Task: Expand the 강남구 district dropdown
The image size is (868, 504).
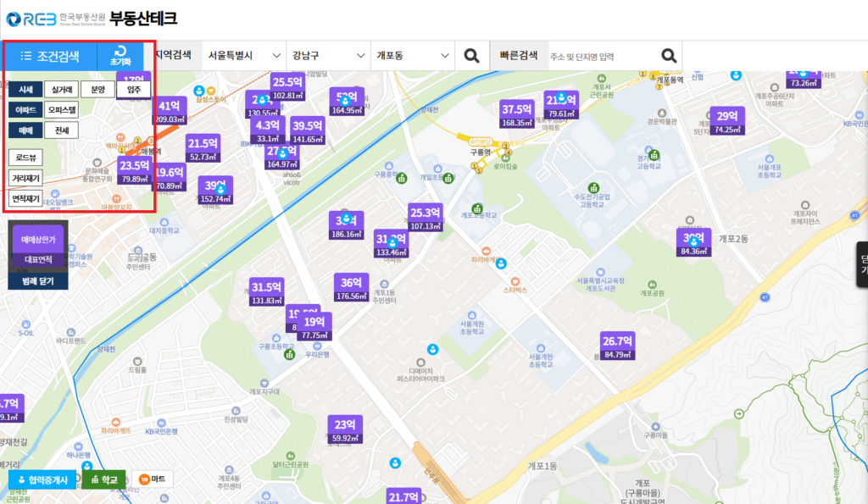Action: 328,56
